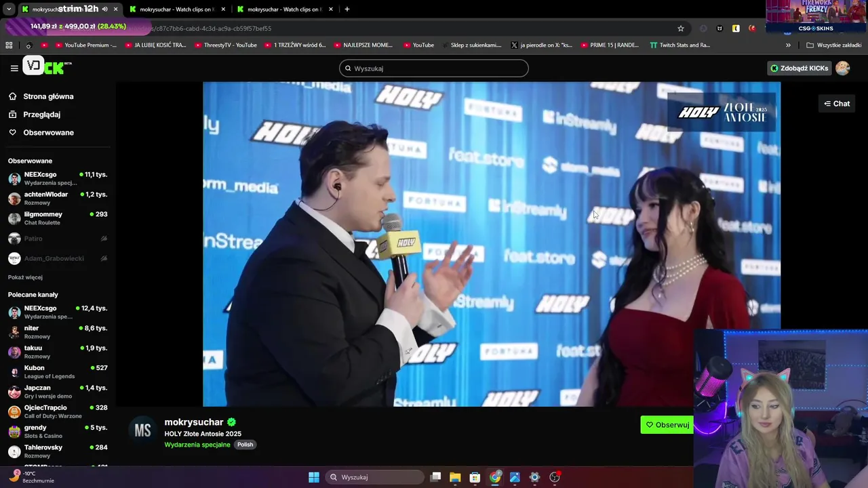This screenshot has width=868, height=488.
Task: Open File Explorer from the taskbar
Action: (455, 477)
